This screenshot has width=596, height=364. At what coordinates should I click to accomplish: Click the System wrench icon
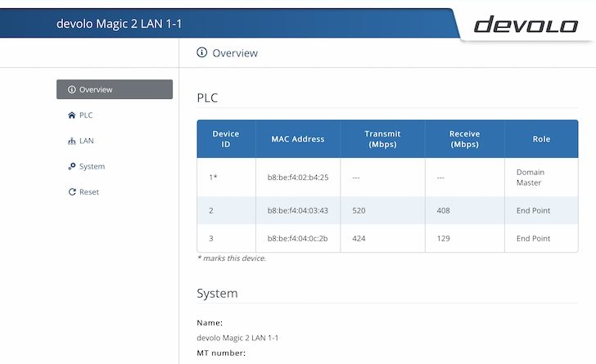[71, 166]
